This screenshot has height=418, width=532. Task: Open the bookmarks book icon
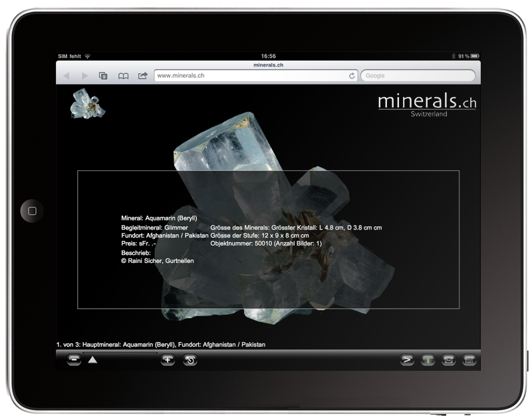[x=123, y=76]
